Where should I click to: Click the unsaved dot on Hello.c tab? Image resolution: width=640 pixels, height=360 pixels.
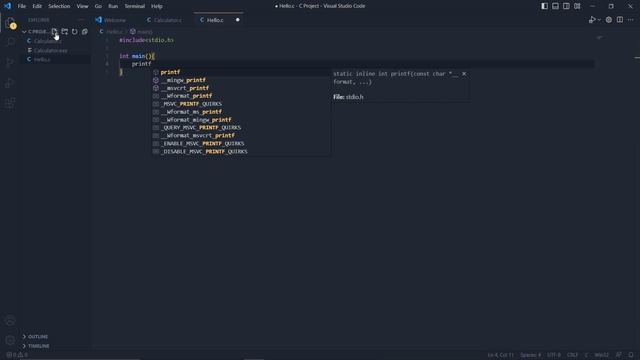click(238, 20)
